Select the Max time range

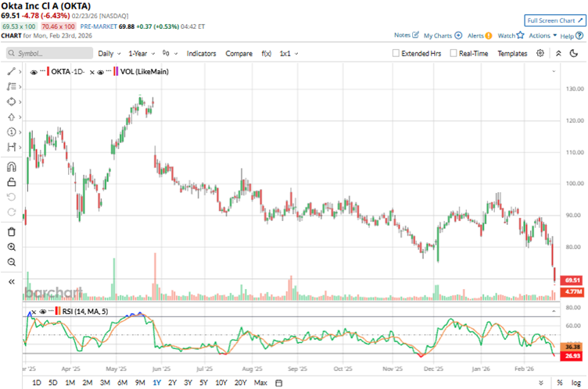tap(260, 383)
